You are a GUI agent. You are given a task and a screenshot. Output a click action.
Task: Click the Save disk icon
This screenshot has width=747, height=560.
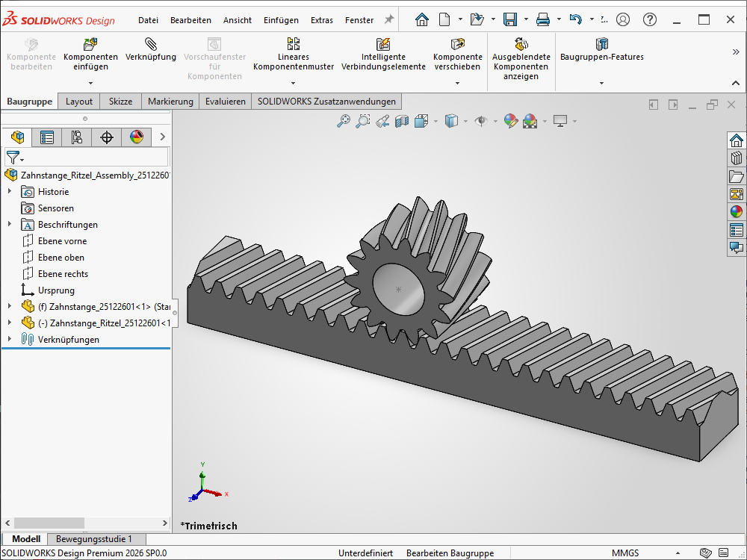510,19
